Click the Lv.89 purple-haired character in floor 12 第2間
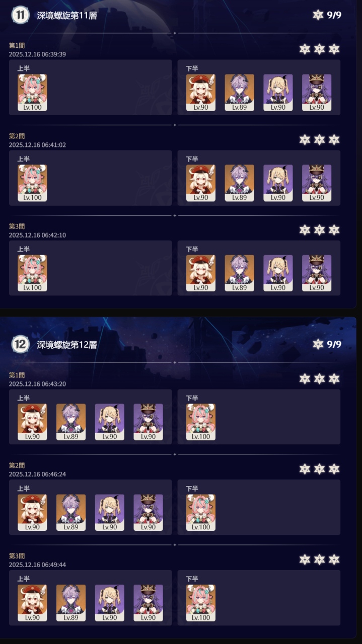Image resolution: width=362 pixels, height=644 pixels. pos(71,513)
